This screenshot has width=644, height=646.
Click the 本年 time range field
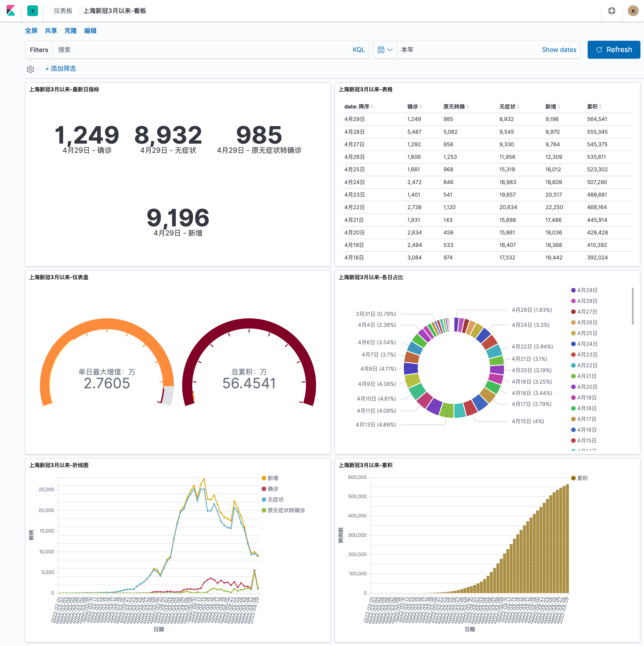[x=468, y=49]
